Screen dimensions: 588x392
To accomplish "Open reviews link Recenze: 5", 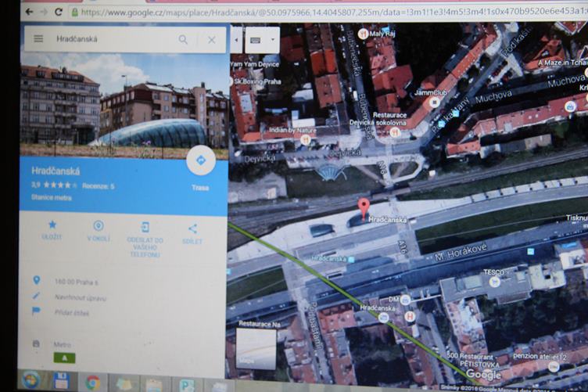I will [99, 186].
